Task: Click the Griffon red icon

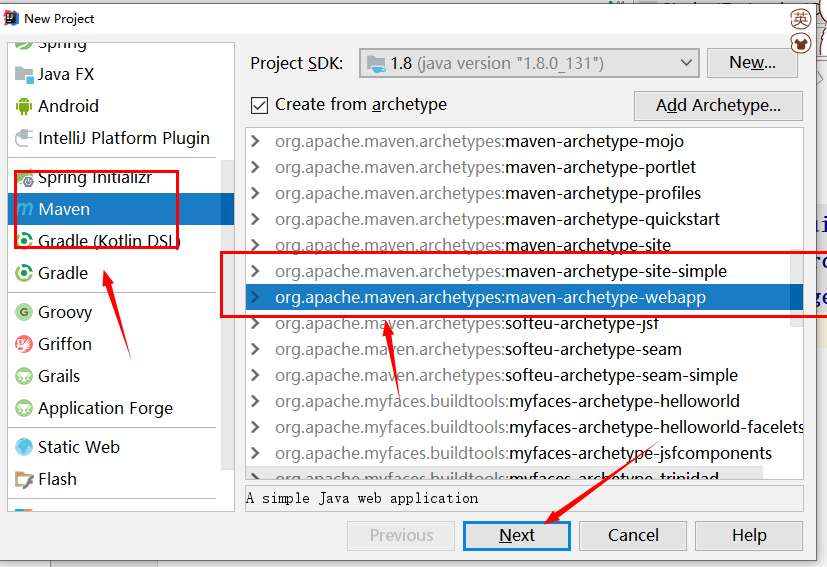Action: 24,344
